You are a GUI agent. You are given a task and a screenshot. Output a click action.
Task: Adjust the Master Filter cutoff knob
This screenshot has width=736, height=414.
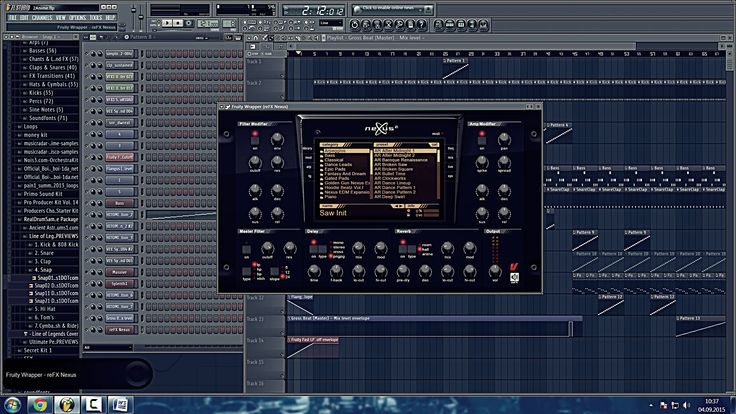268,248
